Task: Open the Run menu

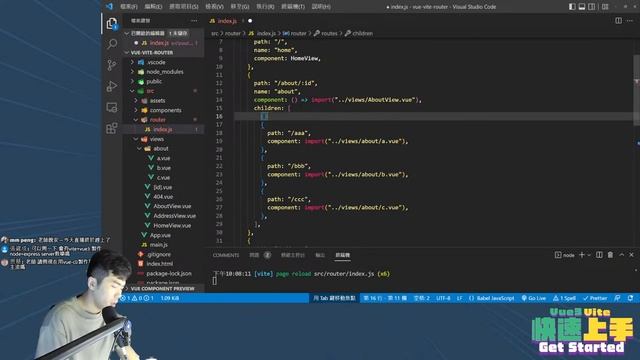Action: (265, 7)
